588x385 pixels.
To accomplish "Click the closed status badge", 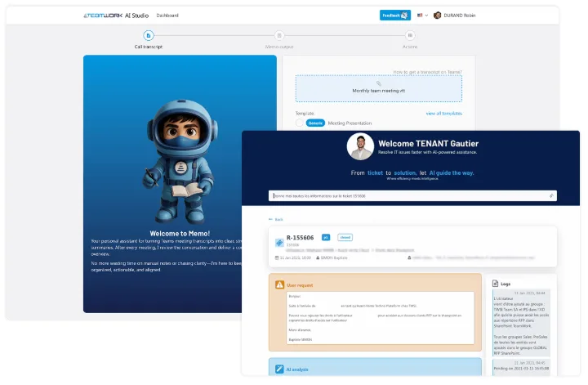I will pyautogui.click(x=345, y=238).
